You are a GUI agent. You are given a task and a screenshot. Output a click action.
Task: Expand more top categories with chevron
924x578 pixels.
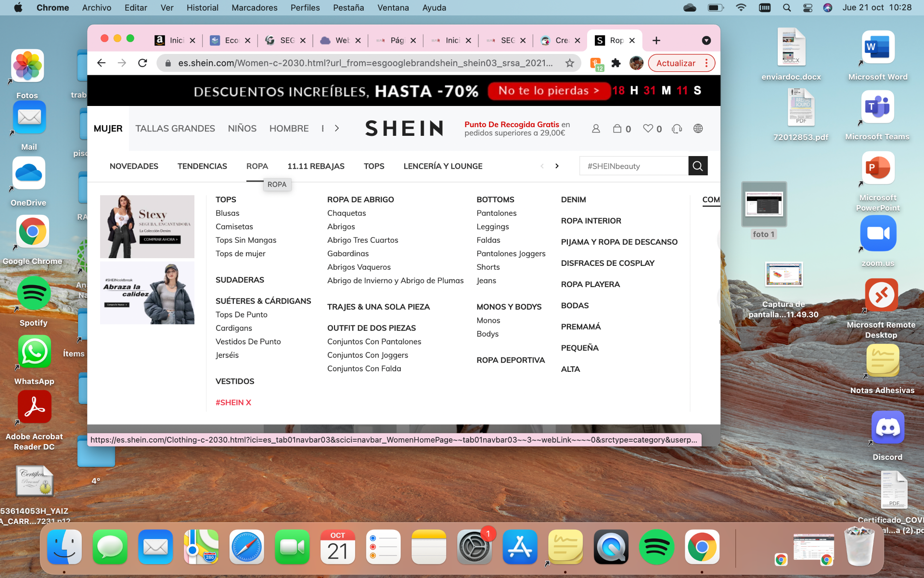337,129
